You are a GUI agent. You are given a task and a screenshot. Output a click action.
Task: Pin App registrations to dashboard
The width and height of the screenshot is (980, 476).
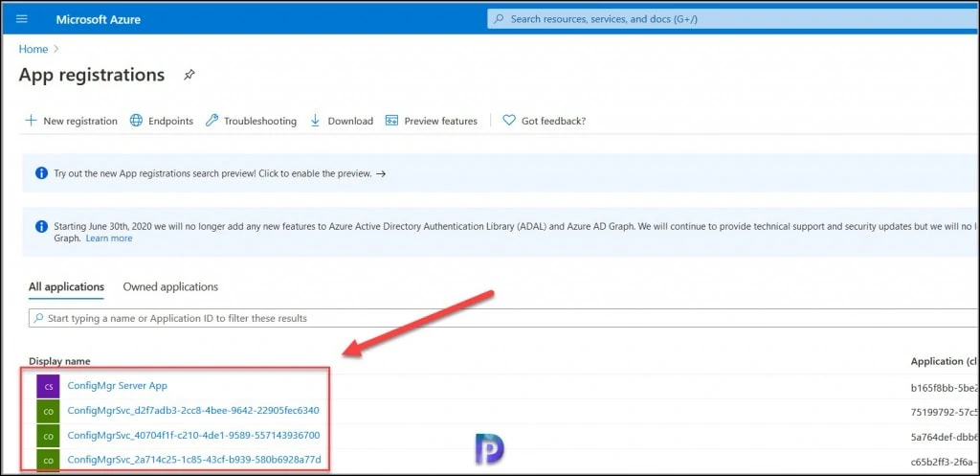coord(189,75)
